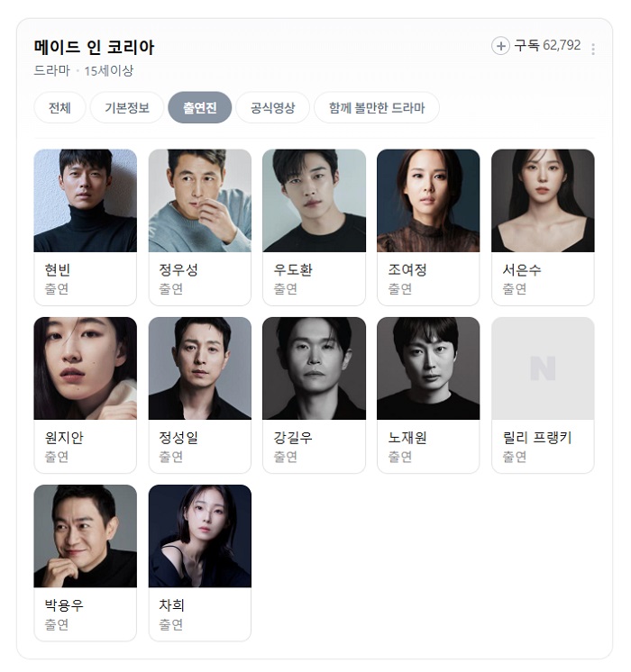Switch to the 기본정보 tab
This screenshot has width=631, height=672.
[x=127, y=107]
